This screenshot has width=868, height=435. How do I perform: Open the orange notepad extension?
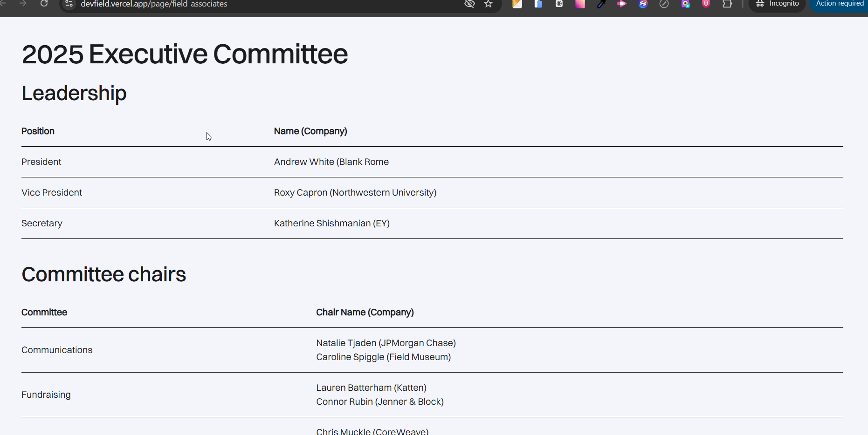point(517,4)
